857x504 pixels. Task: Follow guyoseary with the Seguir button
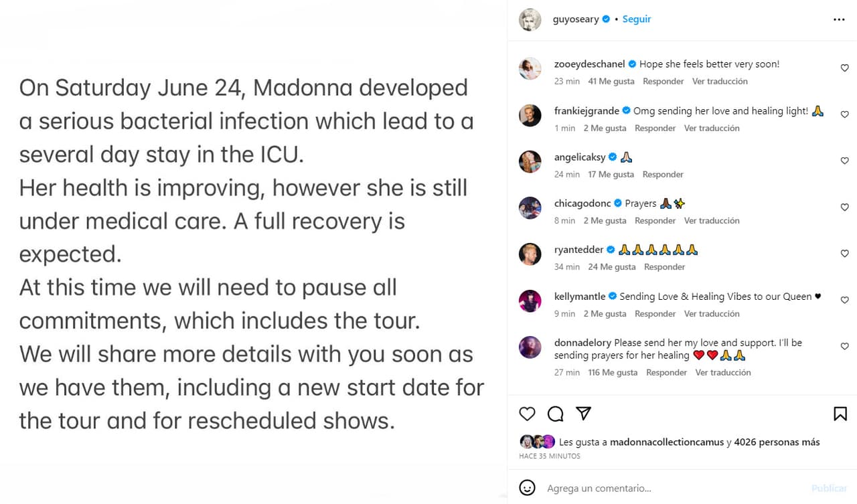pos(636,19)
